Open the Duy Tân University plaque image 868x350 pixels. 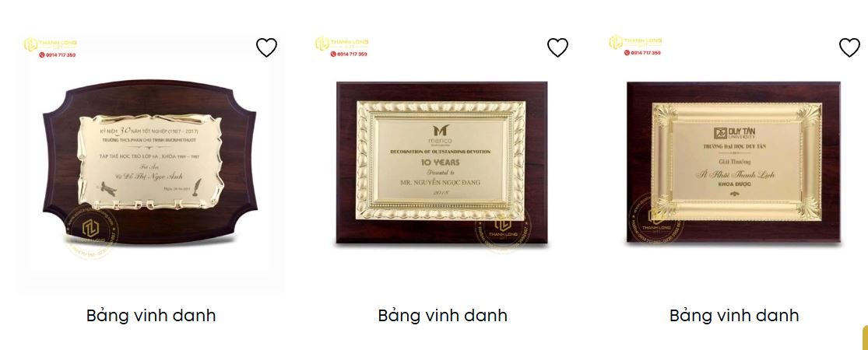coord(733,162)
